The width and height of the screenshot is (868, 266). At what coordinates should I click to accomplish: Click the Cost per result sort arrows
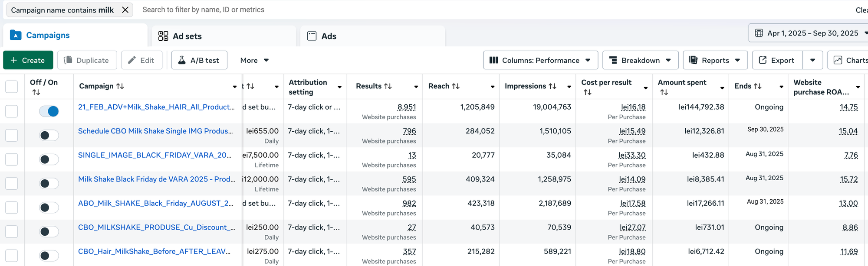pyautogui.click(x=587, y=92)
